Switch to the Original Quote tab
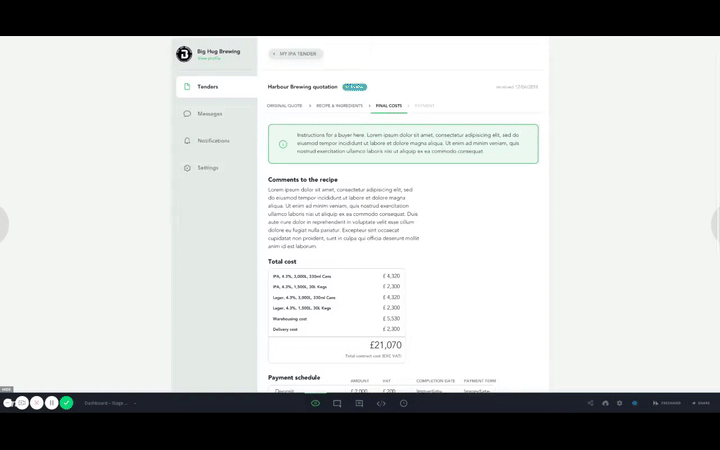The image size is (720, 450). [285, 105]
